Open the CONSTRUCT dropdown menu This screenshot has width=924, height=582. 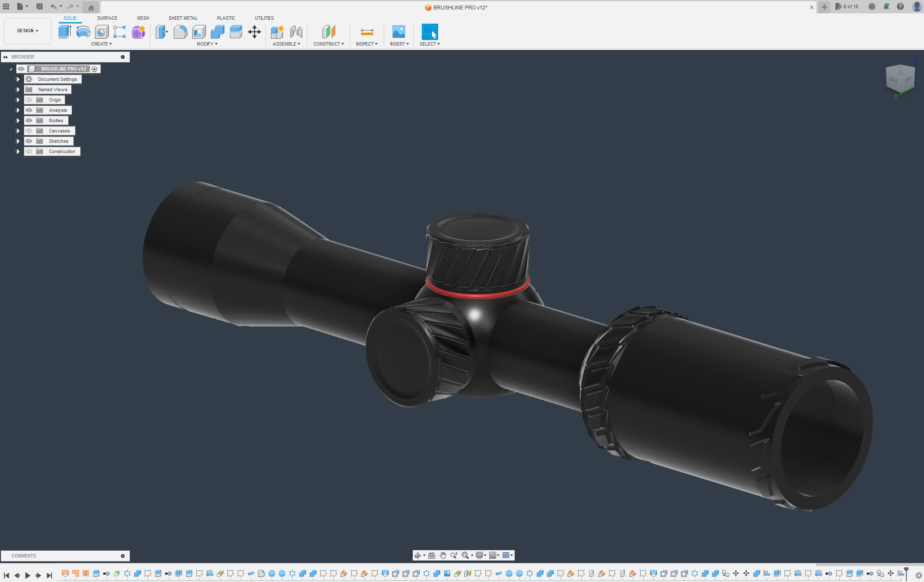click(x=328, y=44)
